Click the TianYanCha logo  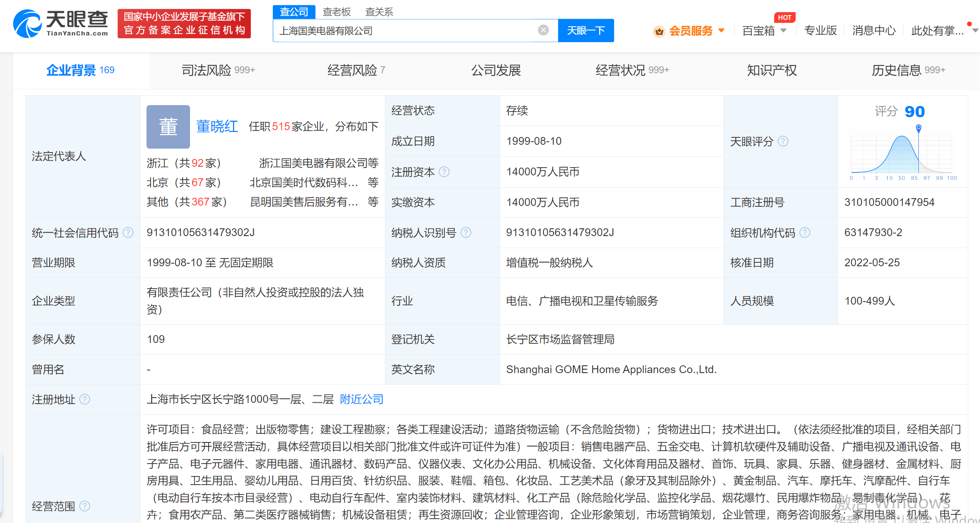(60, 24)
